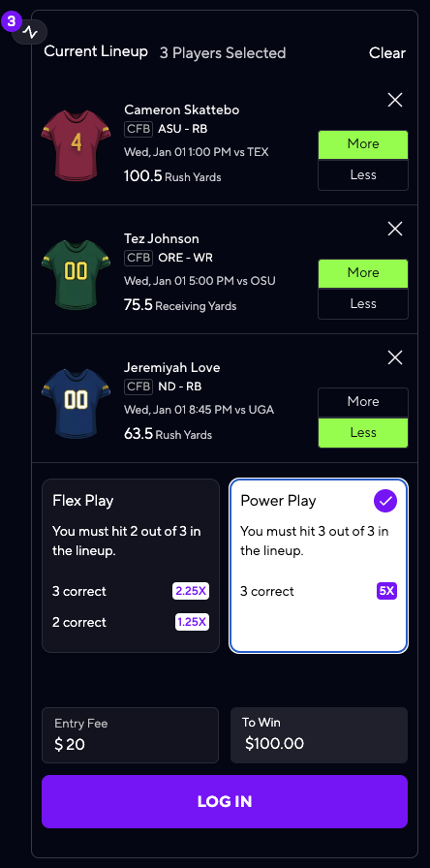Choose the Power Play option card

[x=319, y=566]
